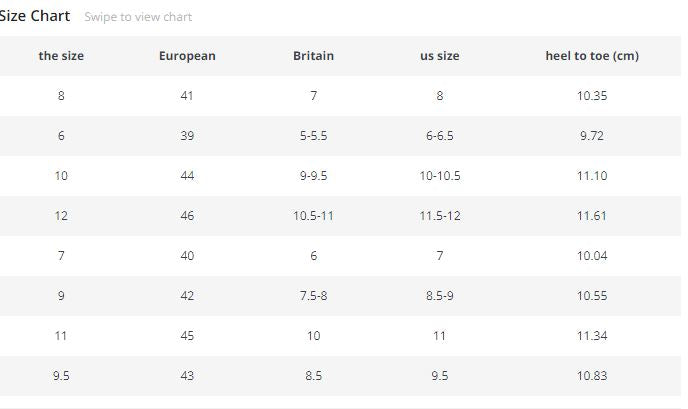Click European size 46 cell
Screen dimensions: 688x409
pos(187,216)
